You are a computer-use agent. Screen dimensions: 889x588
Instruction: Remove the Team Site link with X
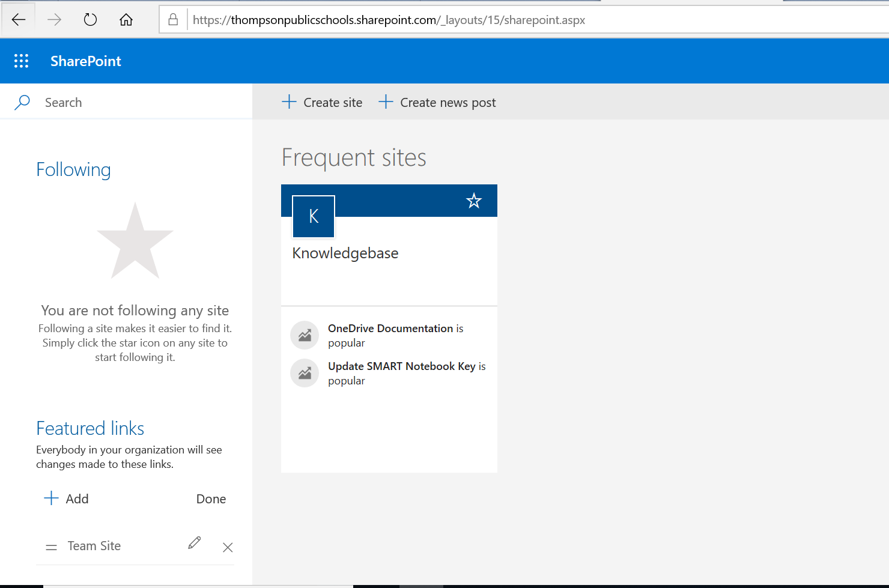coord(228,547)
